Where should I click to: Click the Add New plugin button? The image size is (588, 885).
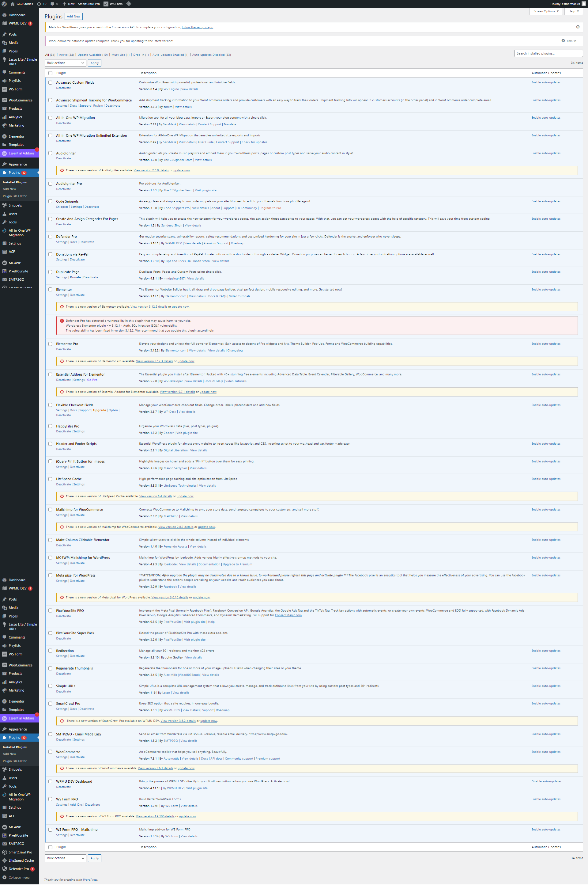[73, 17]
